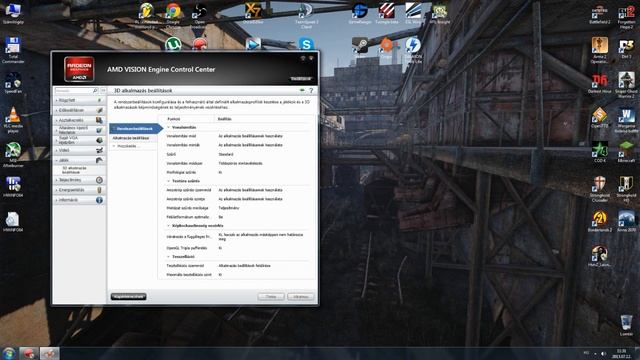
Task: Open the Windows Start button
Action: click(9, 353)
